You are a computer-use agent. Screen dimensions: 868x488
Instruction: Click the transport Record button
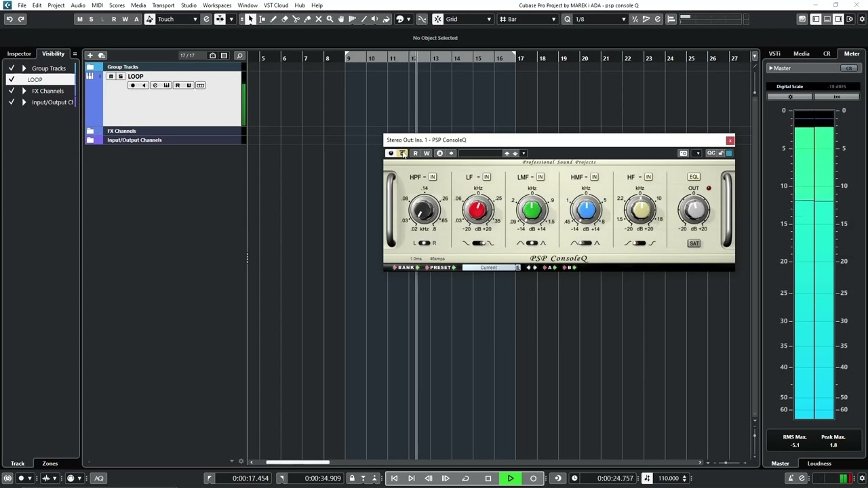533,479
